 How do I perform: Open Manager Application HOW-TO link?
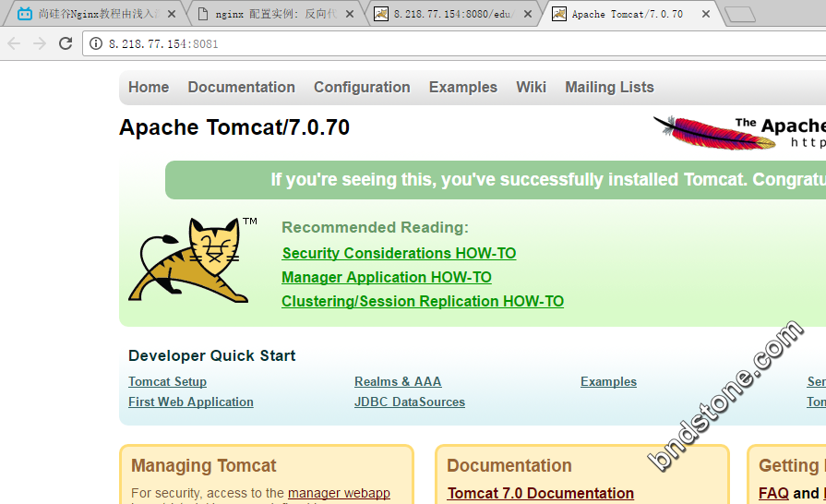point(387,278)
